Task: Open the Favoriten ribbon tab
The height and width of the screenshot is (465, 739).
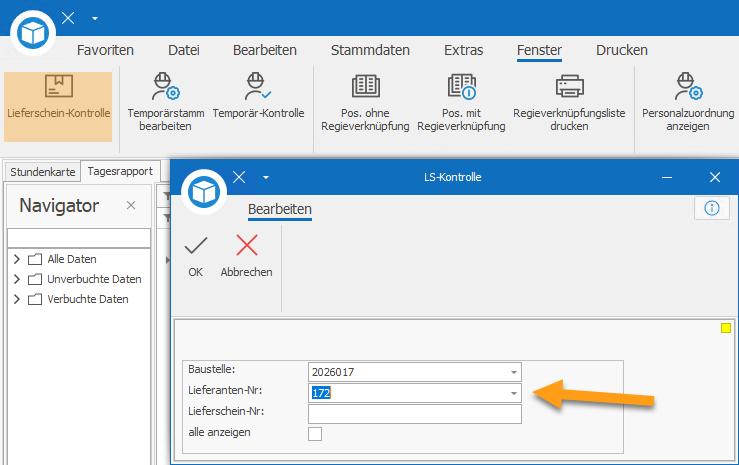Action: (105, 50)
